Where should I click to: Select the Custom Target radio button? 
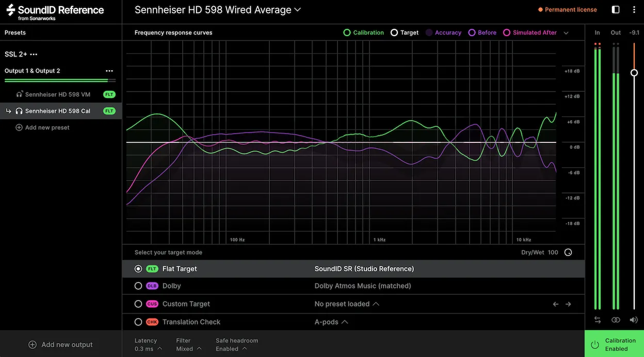[x=138, y=304]
